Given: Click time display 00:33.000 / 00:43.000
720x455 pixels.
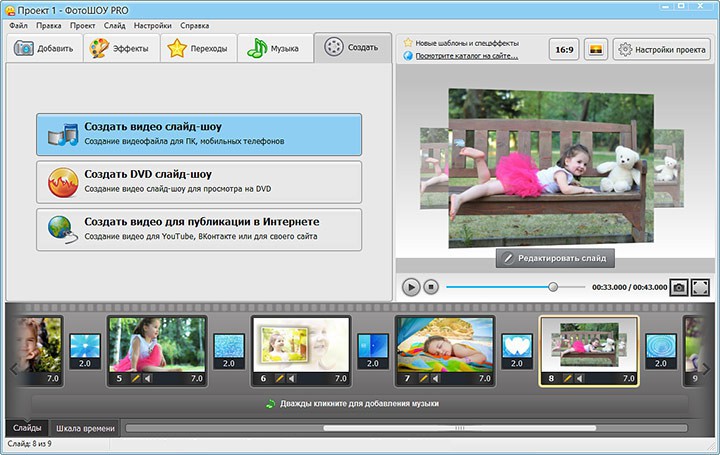Looking at the screenshot, I should click(x=630, y=287).
